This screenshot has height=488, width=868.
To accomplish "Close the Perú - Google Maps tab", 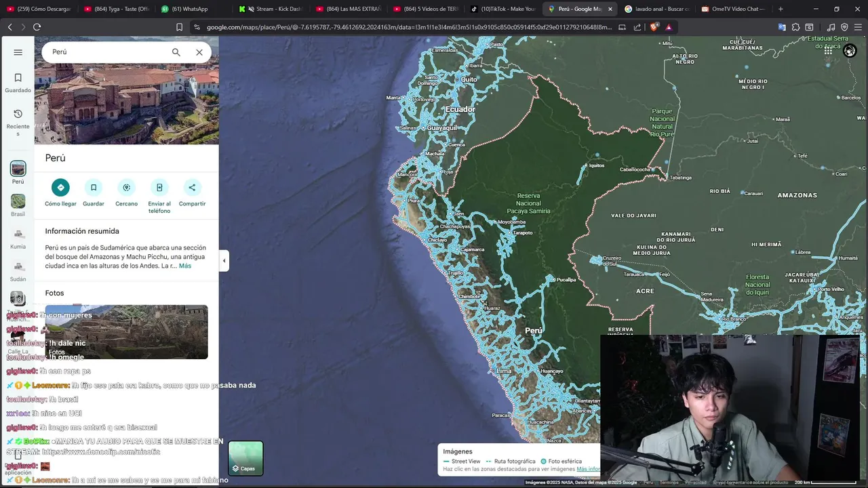I will point(610,9).
